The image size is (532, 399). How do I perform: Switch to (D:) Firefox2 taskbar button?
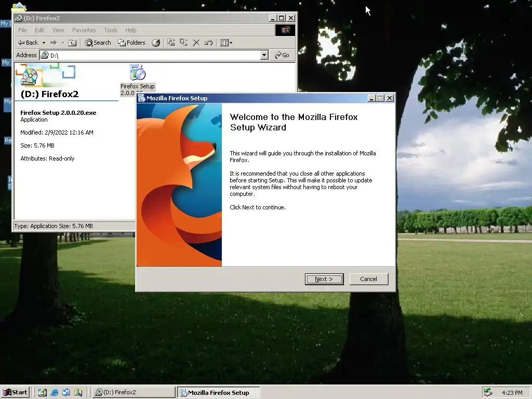134,392
